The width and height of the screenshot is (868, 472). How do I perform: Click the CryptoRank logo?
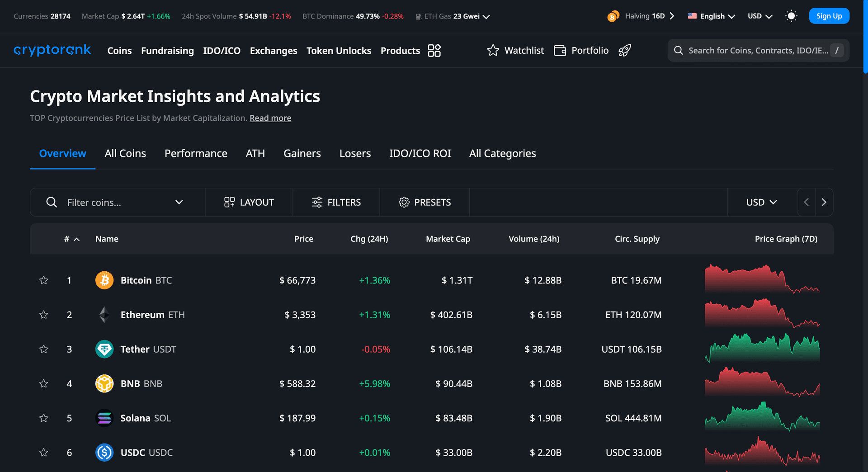[52, 50]
